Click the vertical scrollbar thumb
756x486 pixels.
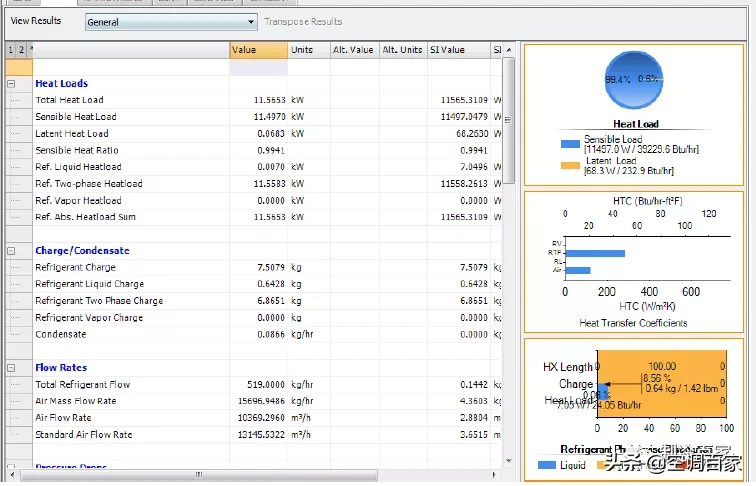point(508,121)
